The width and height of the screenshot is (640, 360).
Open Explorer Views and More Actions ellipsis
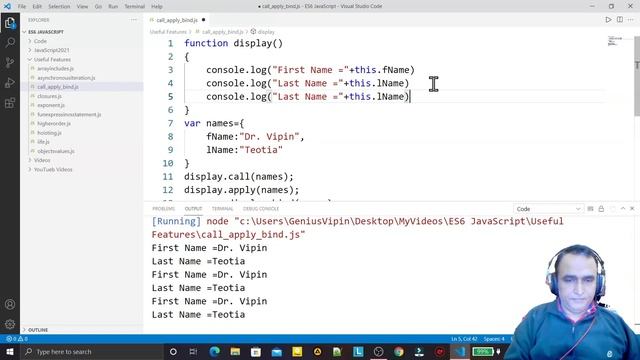click(134, 20)
